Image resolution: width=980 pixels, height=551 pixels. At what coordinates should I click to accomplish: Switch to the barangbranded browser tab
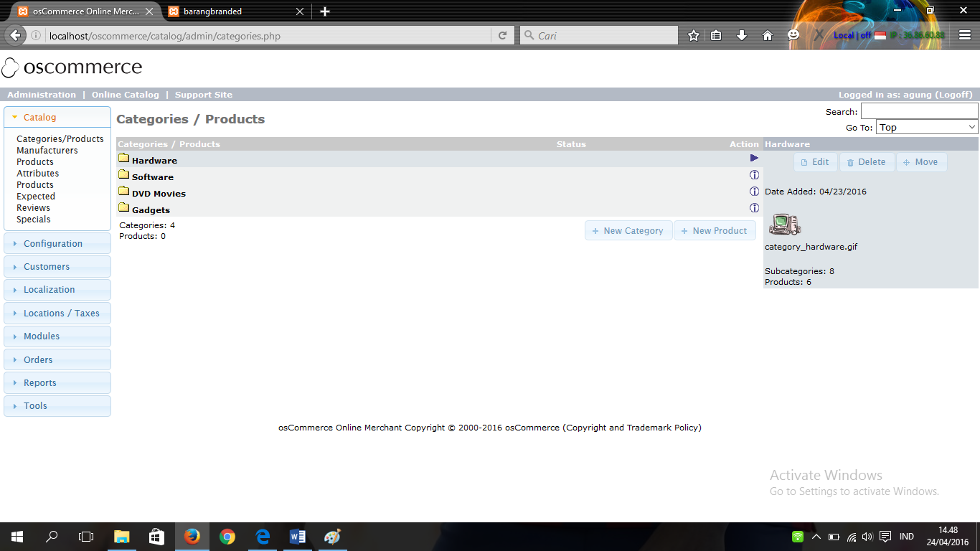point(235,11)
